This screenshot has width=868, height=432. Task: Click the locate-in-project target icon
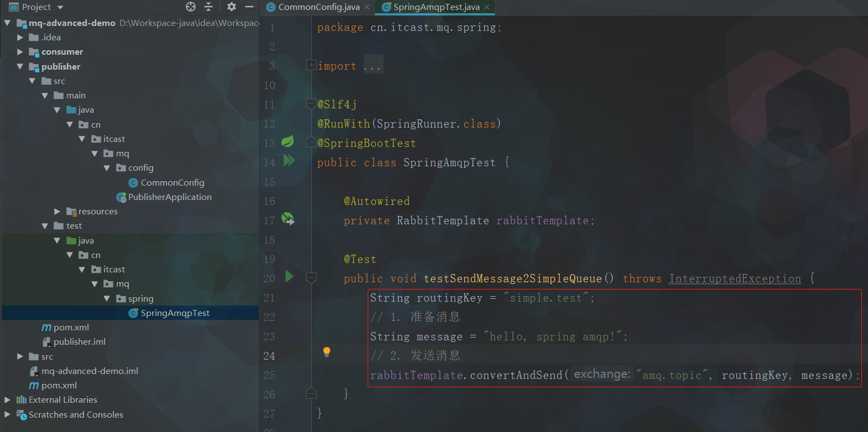click(191, 7)
